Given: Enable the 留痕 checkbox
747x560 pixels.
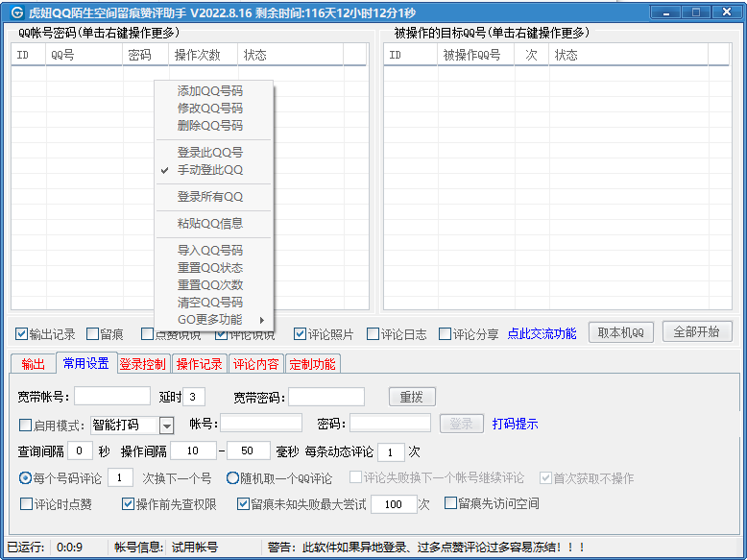Looking at the screenshot, I should click(x=92, y=333).
